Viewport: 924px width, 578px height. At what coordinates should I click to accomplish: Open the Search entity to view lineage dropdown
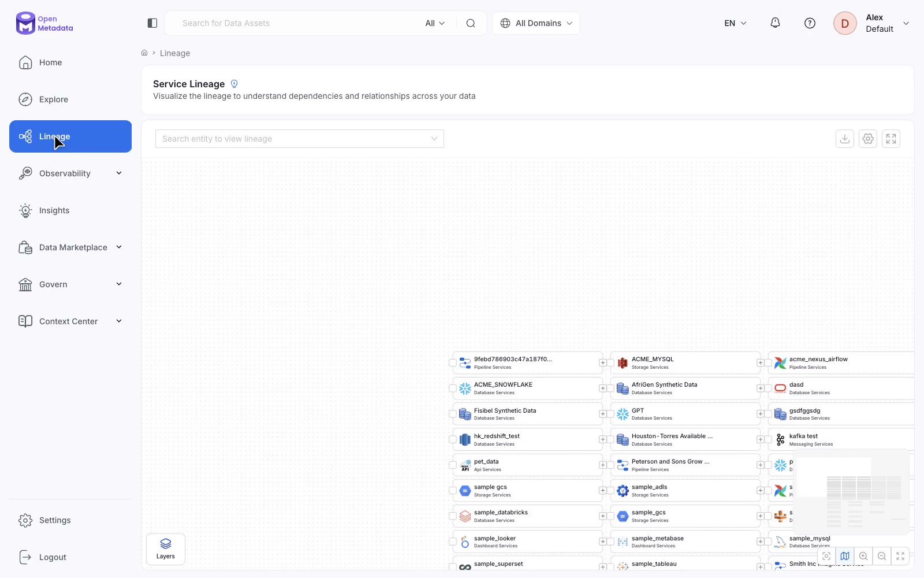[300, 139]
